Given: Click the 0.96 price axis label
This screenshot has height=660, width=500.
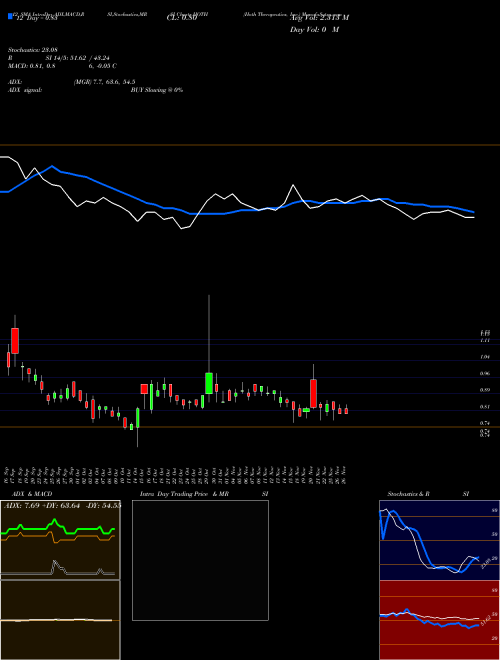Looking at the screenshot, I should 485,373.
